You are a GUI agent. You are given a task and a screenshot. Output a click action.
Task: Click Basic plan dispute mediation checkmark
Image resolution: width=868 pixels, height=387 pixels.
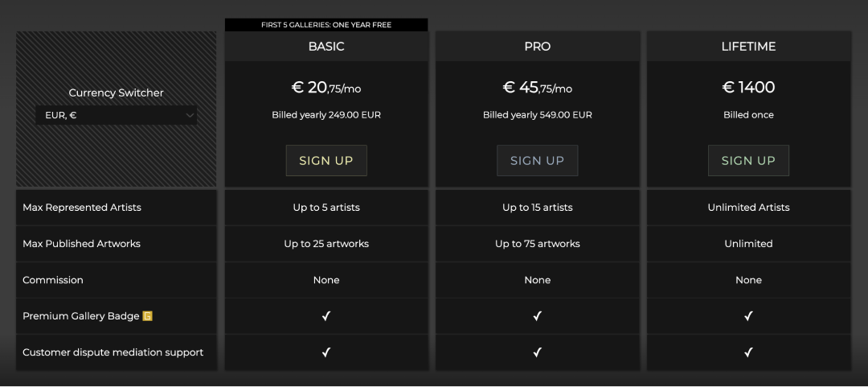[326, 352]
